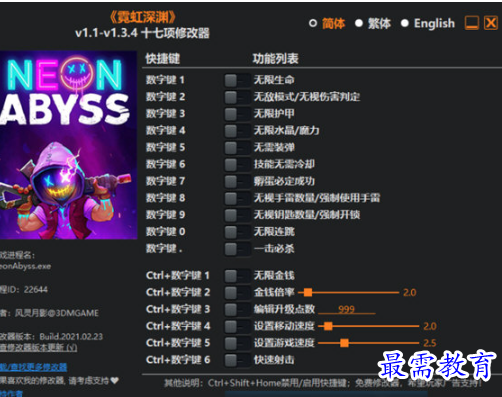
Task: Click 金钱倍率 slider handle
Action: pyautogui.click(x=308, y=293)
